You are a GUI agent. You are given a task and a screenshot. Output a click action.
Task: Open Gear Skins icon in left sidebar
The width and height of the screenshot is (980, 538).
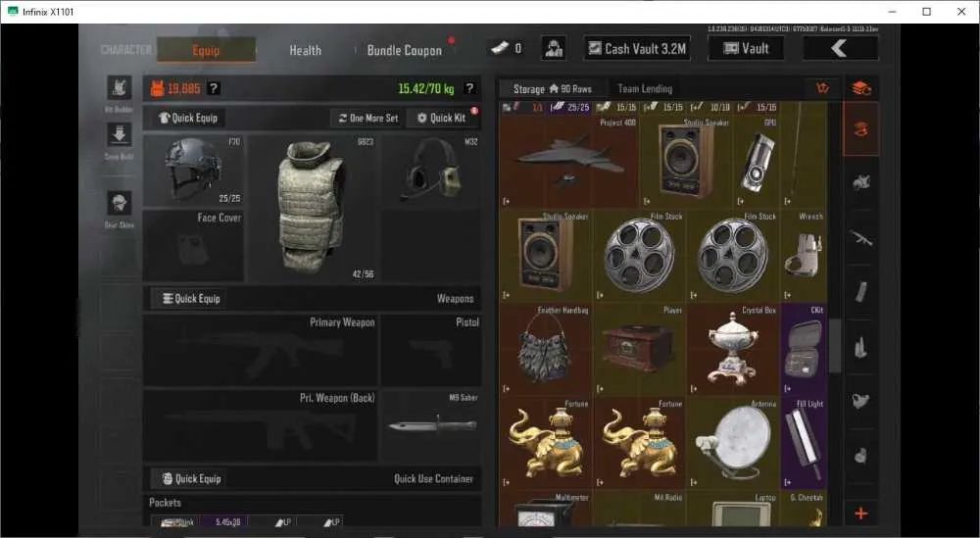coord(119,203)
